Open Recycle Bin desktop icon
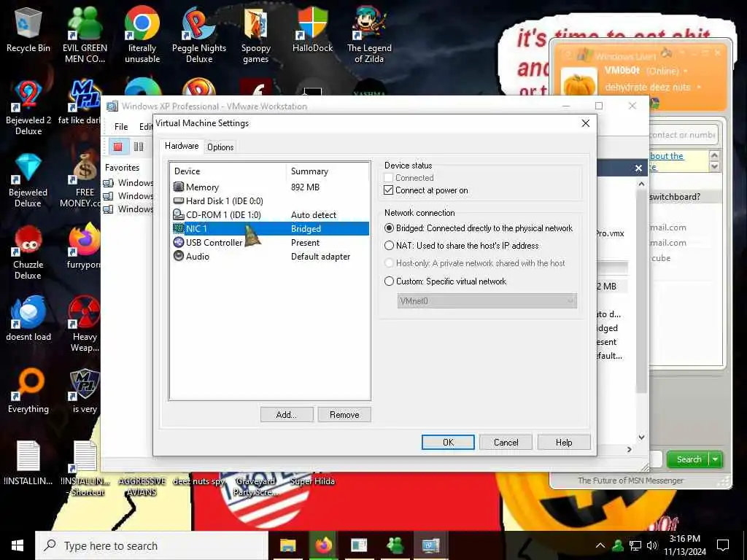This screenshot has width=747, height=560. [x=28, y=29]
